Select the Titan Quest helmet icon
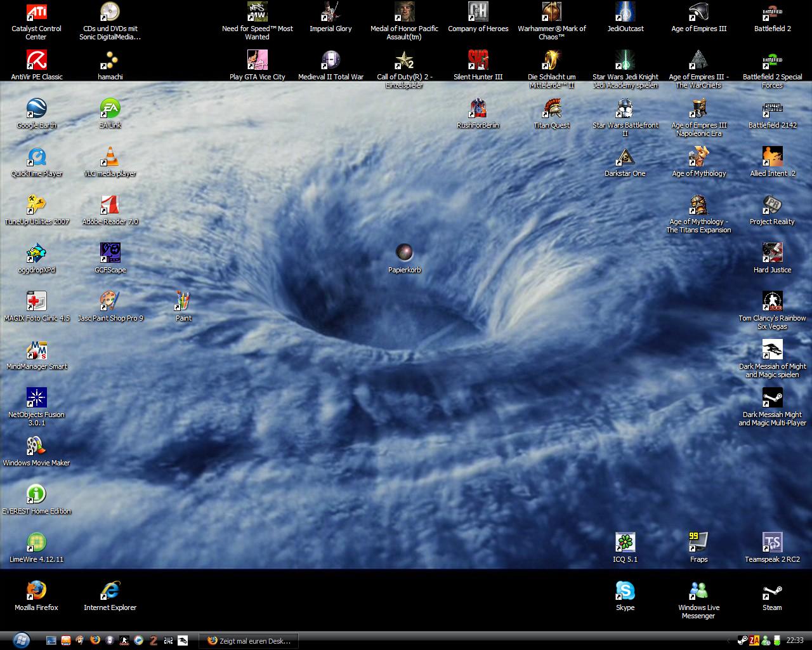Viewport: 812px width, 650px height. [x=551, y=109]
